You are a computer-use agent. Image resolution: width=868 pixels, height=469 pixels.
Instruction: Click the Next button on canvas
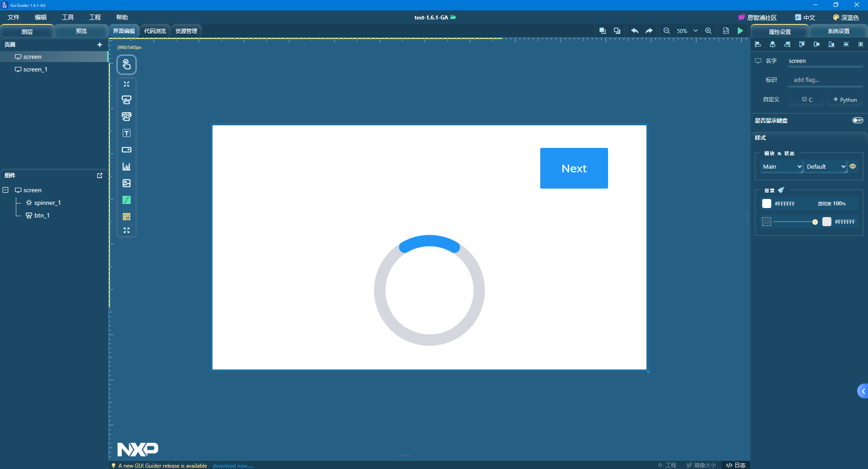(574, 168)
